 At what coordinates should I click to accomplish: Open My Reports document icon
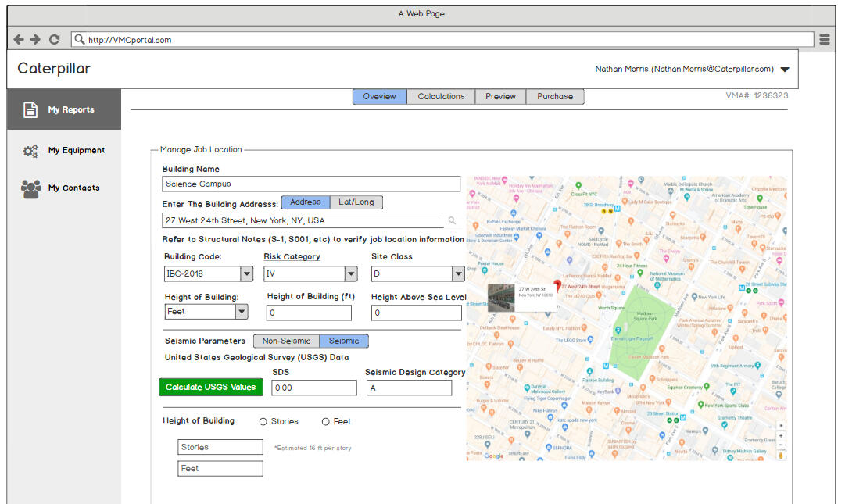(30, 110)
